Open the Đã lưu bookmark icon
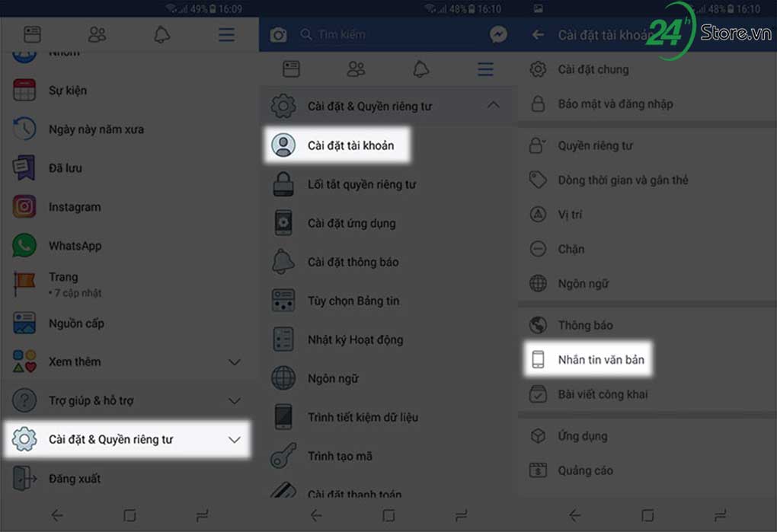The image size is (777, 532). 24,167
